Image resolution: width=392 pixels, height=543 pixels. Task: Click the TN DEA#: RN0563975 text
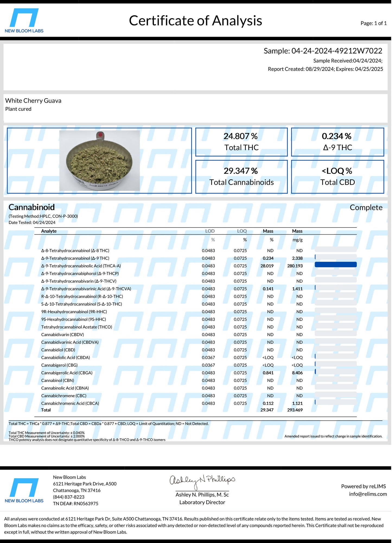point(75,503)
